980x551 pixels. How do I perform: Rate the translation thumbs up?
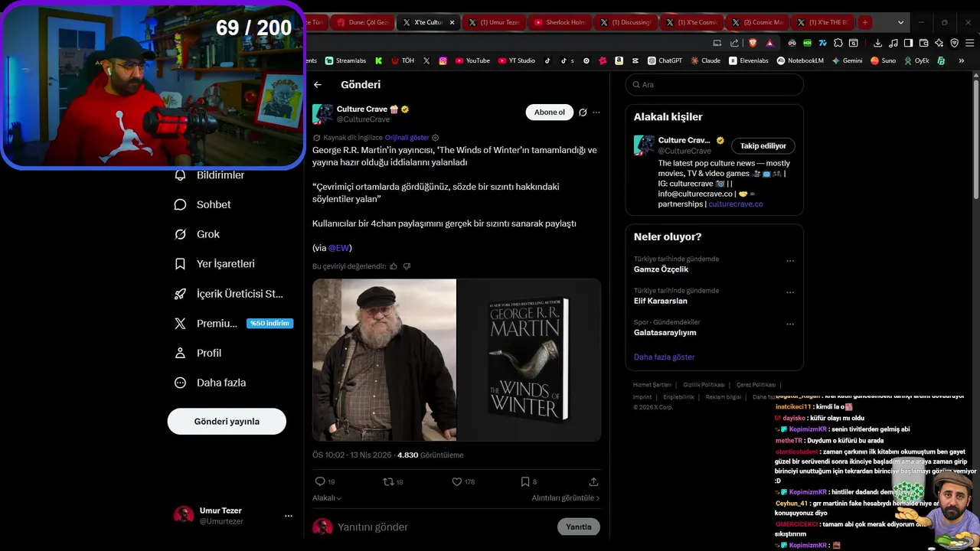[394, 266]
